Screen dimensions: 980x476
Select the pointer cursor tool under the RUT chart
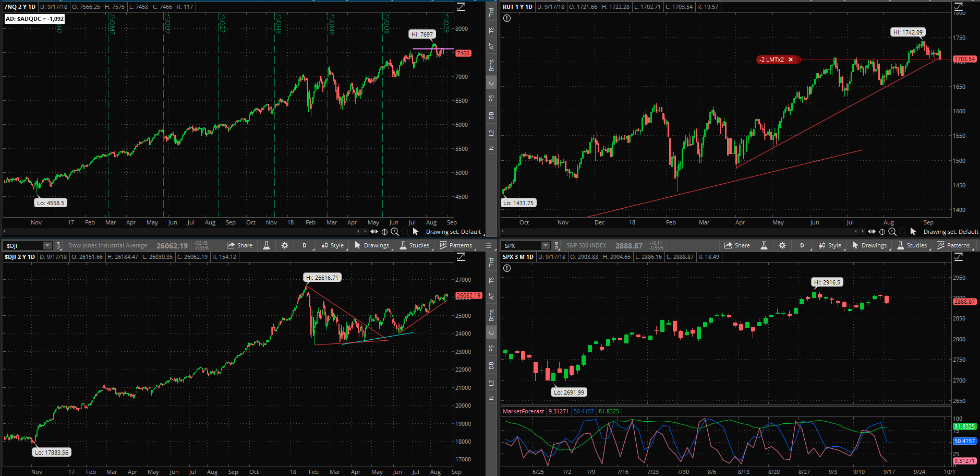pyautogui.click(x=913, y=232)
